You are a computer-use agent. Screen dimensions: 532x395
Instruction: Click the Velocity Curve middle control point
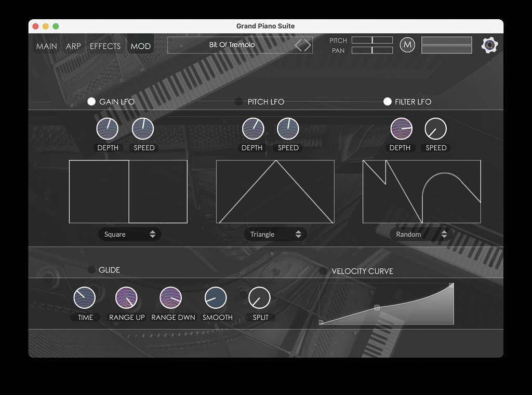coord(377,308)
